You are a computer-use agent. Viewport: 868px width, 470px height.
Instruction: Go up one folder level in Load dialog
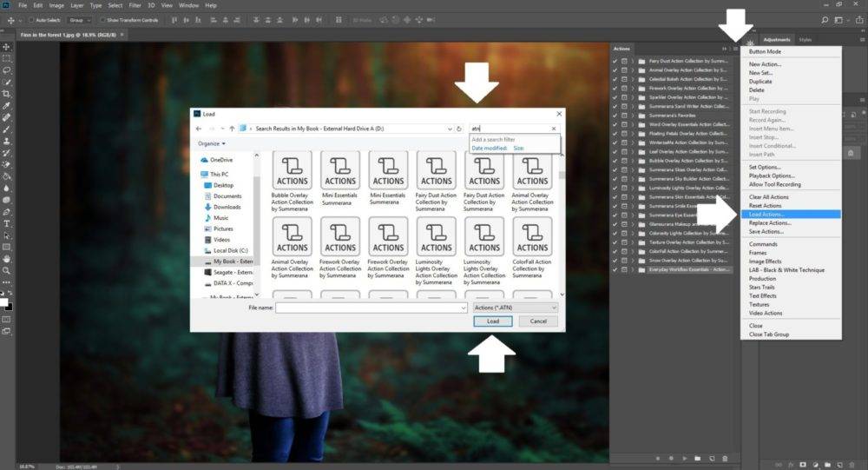[232, 129]
